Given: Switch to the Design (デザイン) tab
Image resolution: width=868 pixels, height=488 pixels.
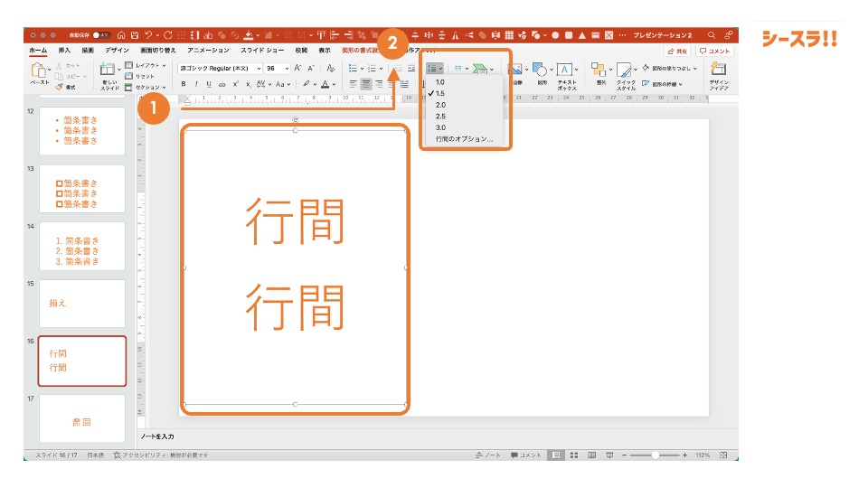Looking at the screenshot, I should tap(117, 51).
